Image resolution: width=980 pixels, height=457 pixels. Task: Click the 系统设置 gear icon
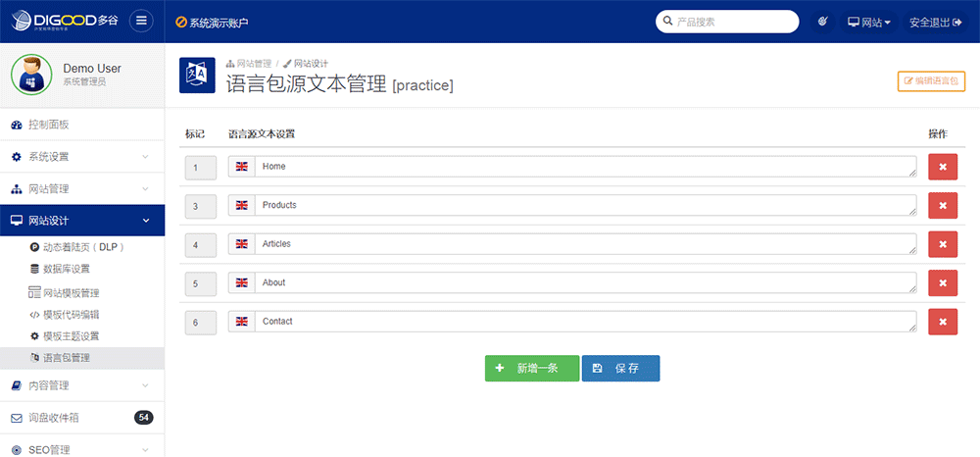pos(17,157)
